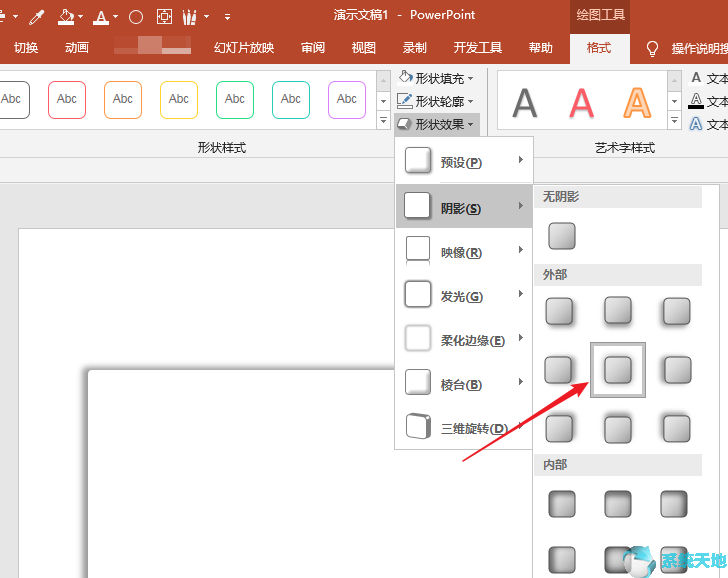Switch to the 视图 view tab
The image size is (728, 578).
[x=364, y=48]
